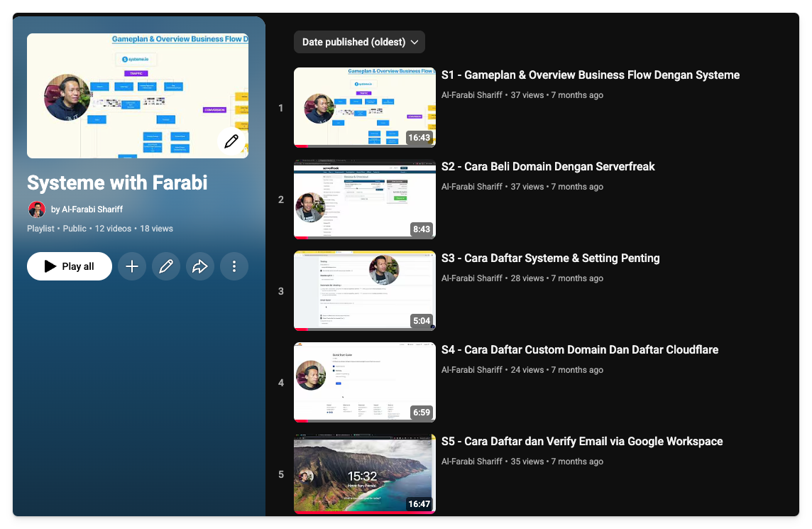
Task: Click the 'Playlist • Public • 12 videos • 18 views' text
Action: [x=100, y=229]
